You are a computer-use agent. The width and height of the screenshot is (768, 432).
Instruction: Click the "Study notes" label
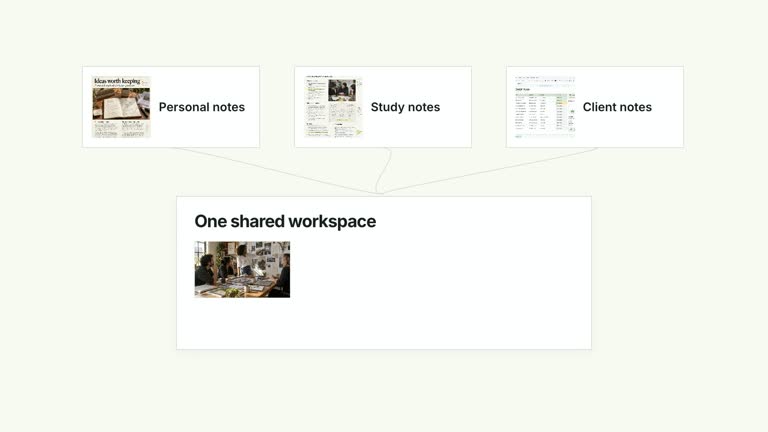click(405, 107)
